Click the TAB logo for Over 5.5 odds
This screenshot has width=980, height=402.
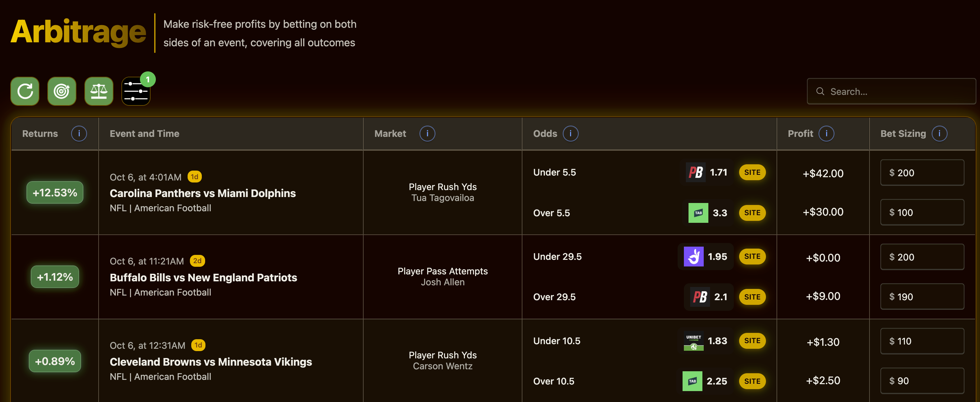pos(698,213)
